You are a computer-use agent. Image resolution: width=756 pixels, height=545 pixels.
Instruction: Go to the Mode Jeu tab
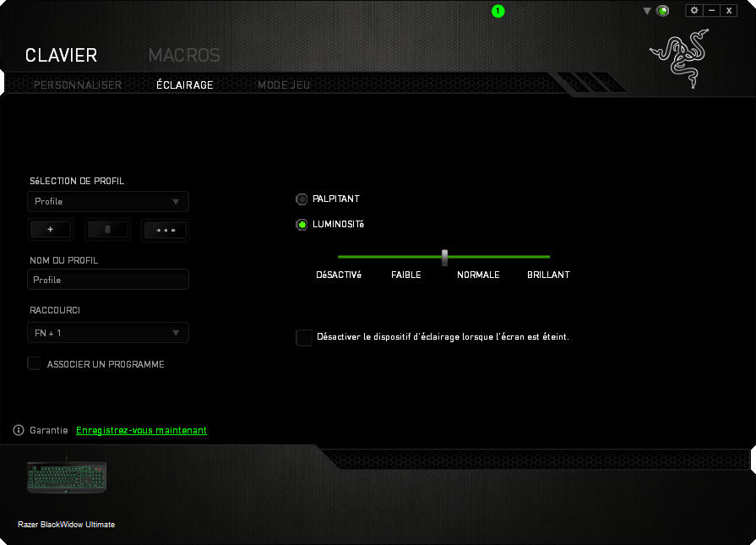[284, 84]
